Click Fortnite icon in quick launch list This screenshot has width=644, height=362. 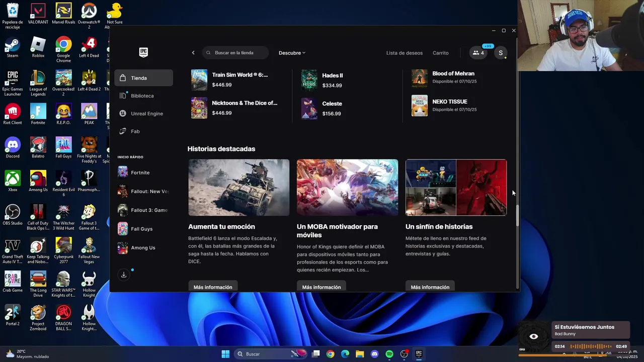coord(123,172)
